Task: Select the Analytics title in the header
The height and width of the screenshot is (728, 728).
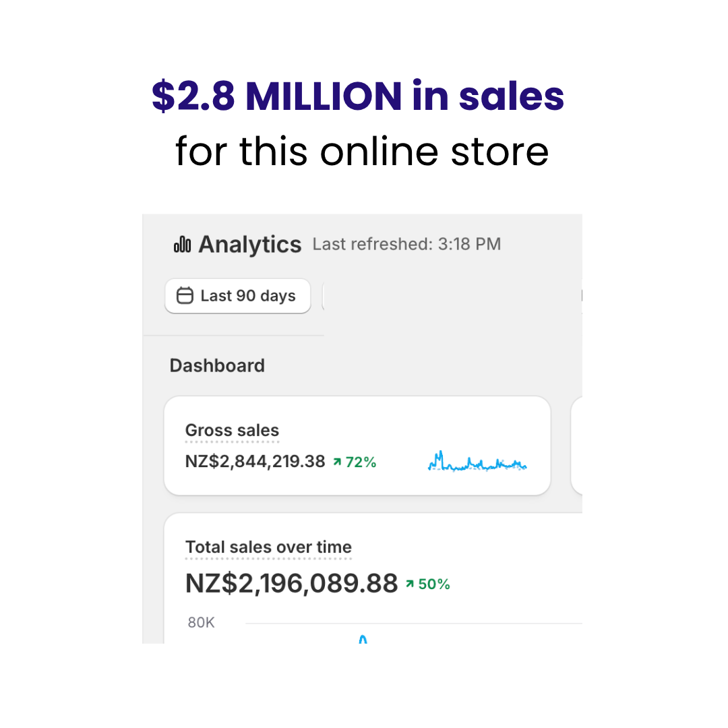Action: point(249,244)
